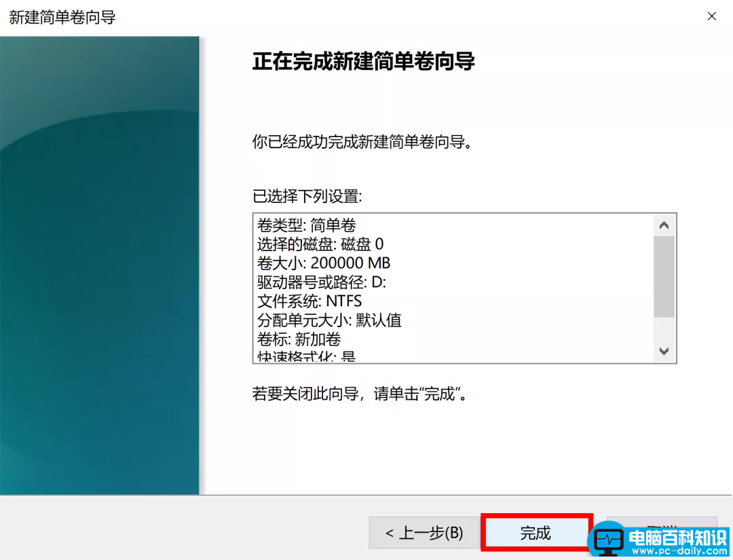This screenshot has height=560, width=733.
Task: Go back with the 上一步(B) button
Action: [424, 532]
